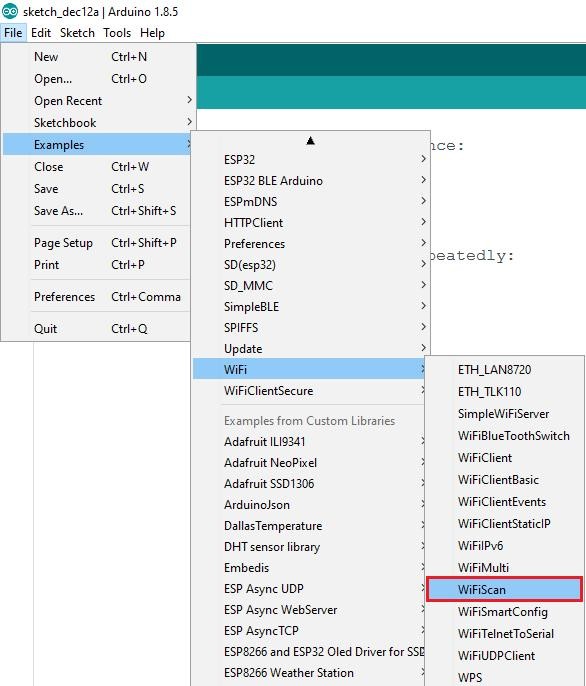Image resolution: width=586 pixels, height=686 pixels.
Task: Expand the SD(esp32) examples
Action: click(311, 265)
